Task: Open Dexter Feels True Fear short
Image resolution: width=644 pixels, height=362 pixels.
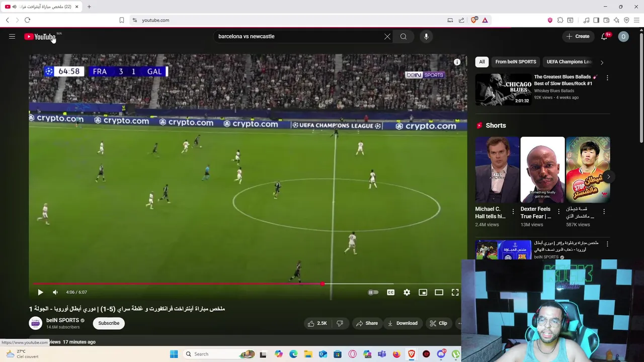Action: click(x=542, y=169)
